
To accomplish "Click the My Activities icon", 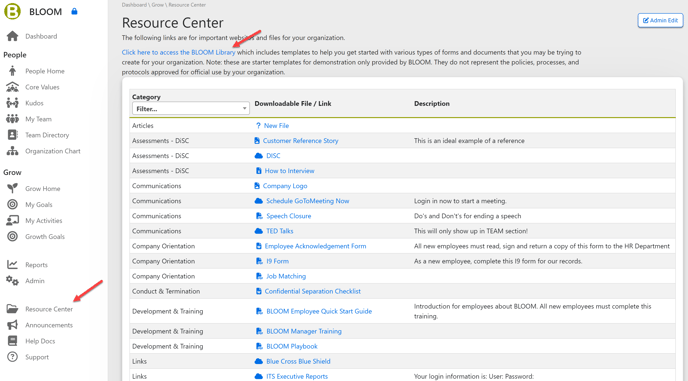I will (12, 220).
